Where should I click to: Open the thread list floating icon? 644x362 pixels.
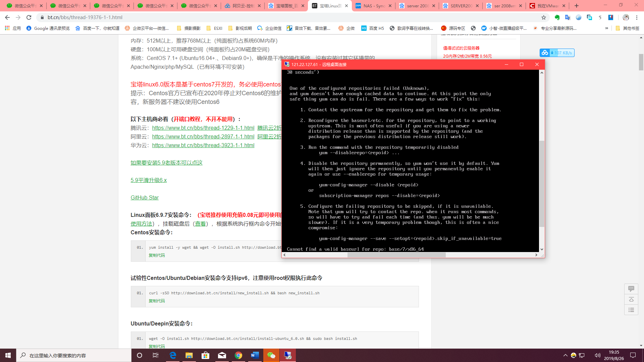(631, 310)
